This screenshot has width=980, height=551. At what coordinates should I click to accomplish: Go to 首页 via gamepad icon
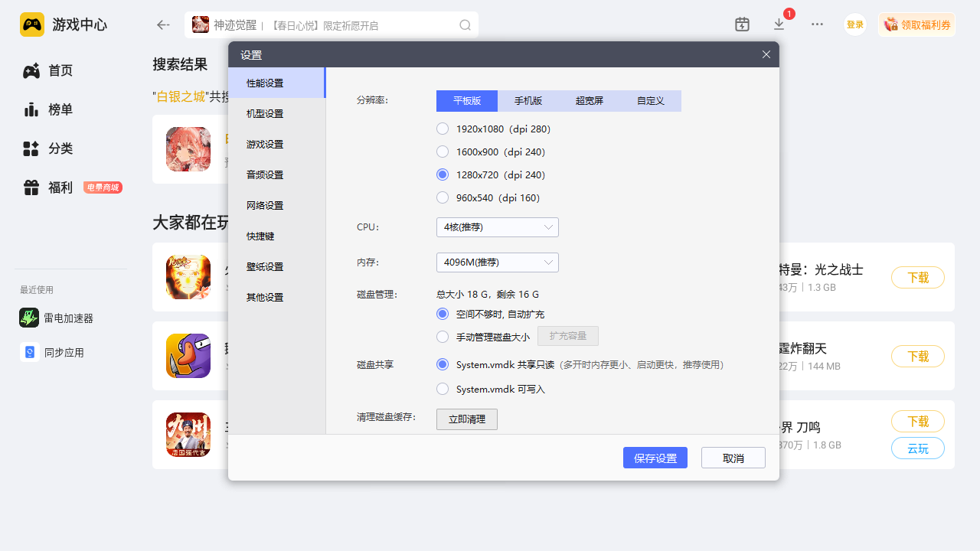[x=31, y=70]
